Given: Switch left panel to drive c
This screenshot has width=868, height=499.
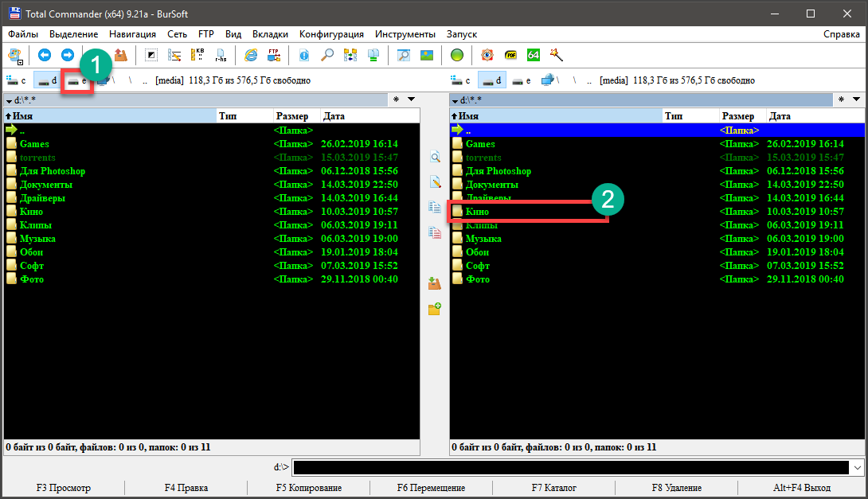Looking at the screenshot, I should click(17, 80).
